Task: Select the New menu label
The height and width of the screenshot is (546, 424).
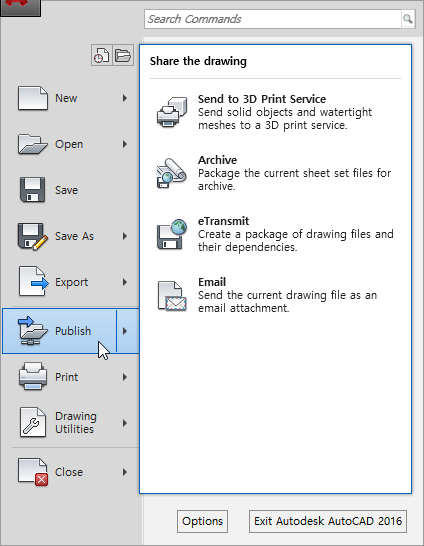Action: (66, 98)
